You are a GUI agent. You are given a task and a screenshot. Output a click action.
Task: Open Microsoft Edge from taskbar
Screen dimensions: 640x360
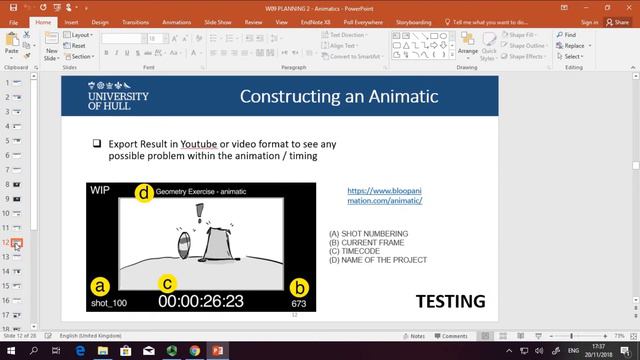click(80, 351)
